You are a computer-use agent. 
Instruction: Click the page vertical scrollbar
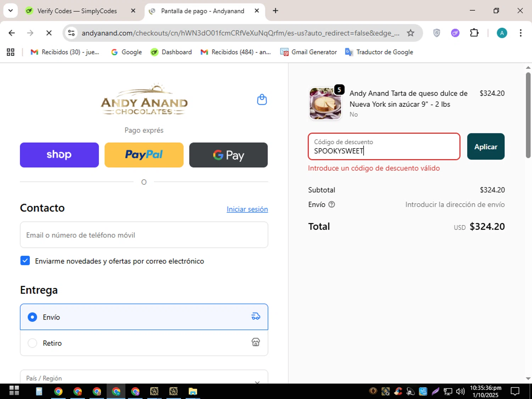click(528, 115)
